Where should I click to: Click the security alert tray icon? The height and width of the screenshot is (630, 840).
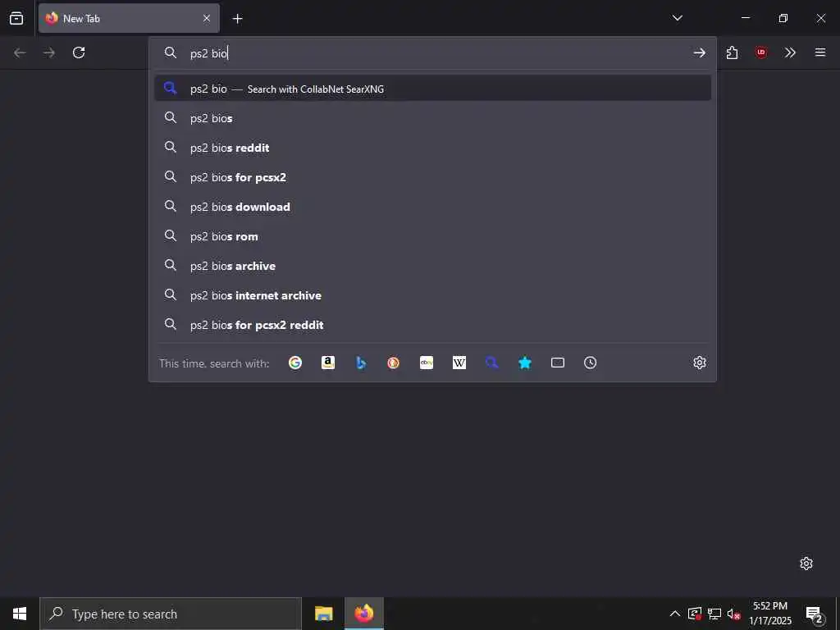(695, 614)
